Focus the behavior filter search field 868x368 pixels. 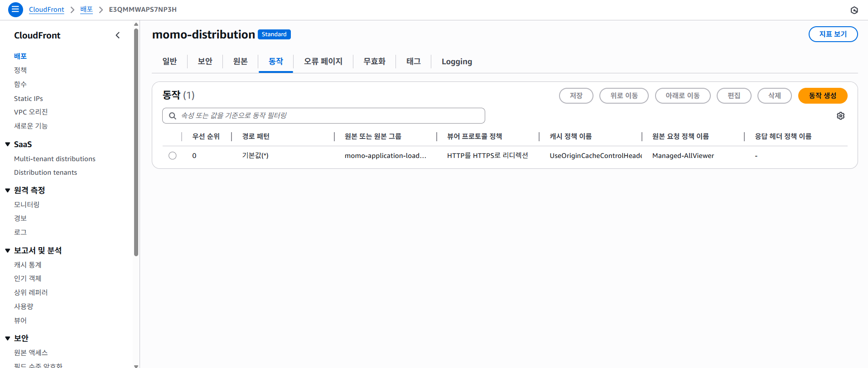[323, 116]
